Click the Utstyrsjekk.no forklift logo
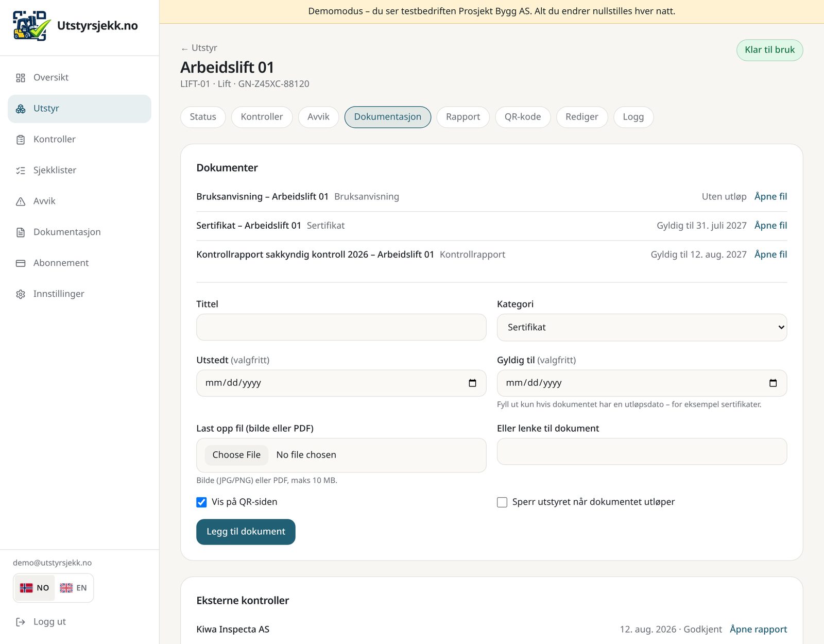This screenshot has height=644, width=824. (32, 26)
